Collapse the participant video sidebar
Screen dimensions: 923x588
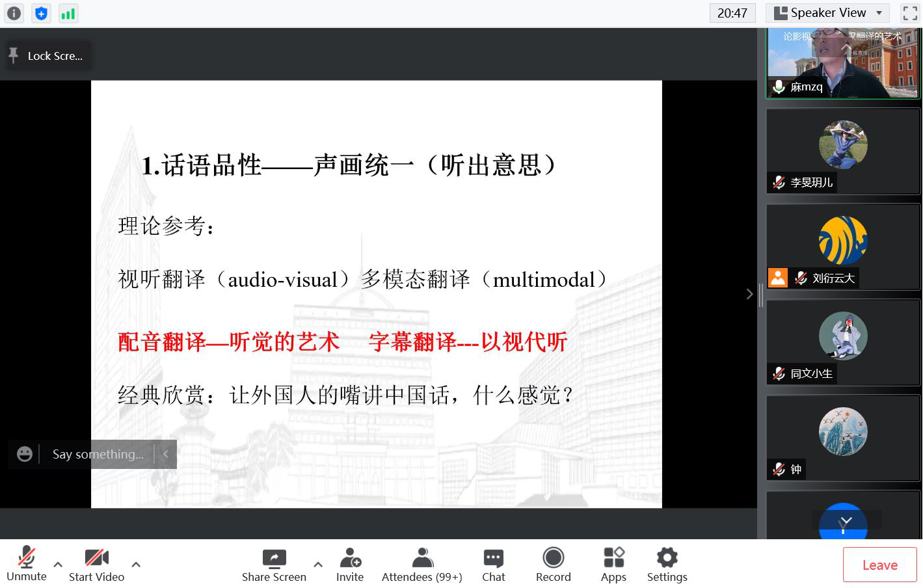tap(749, 294)
